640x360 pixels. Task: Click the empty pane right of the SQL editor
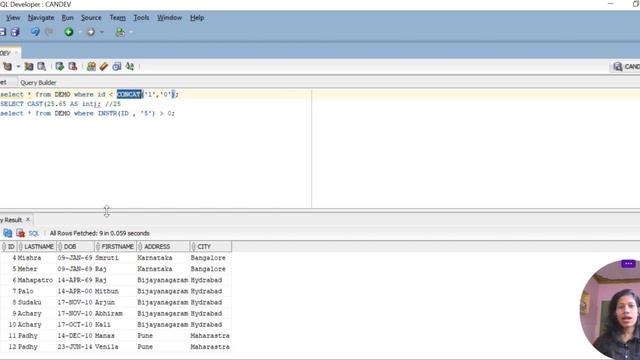(x=476, y=149)
